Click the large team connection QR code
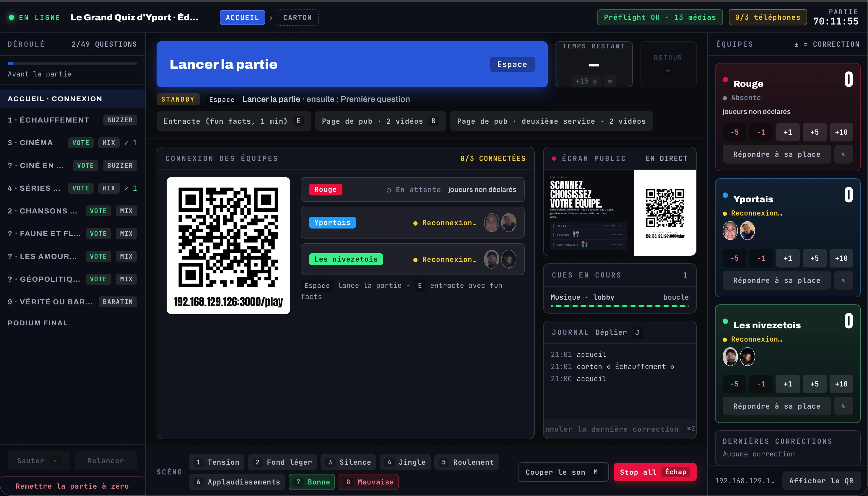 click(228, 237)
